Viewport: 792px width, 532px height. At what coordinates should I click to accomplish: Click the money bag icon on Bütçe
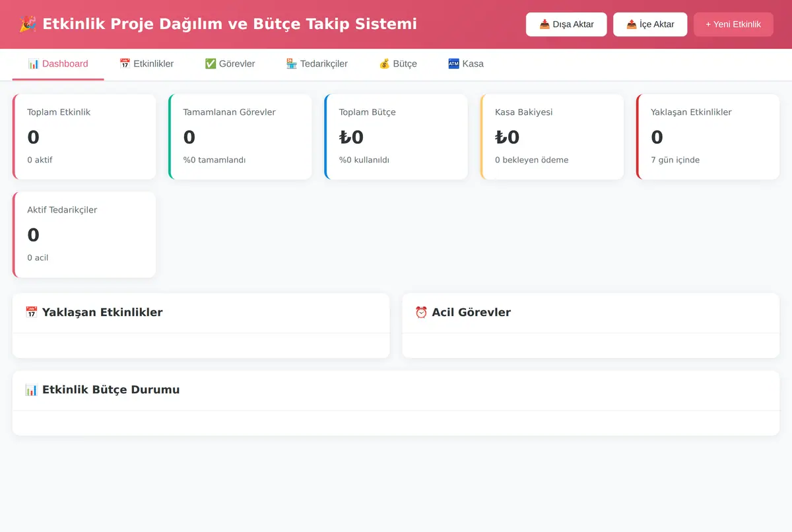385,64
